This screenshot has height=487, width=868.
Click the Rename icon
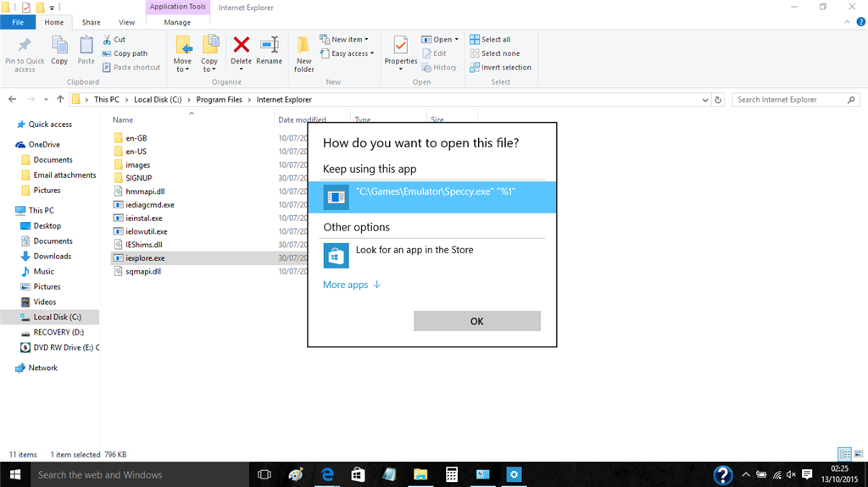[270, 44]
